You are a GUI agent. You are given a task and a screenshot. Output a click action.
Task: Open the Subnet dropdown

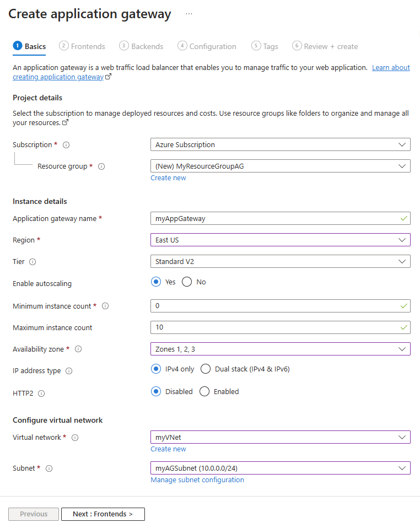(x=280, y=467)
